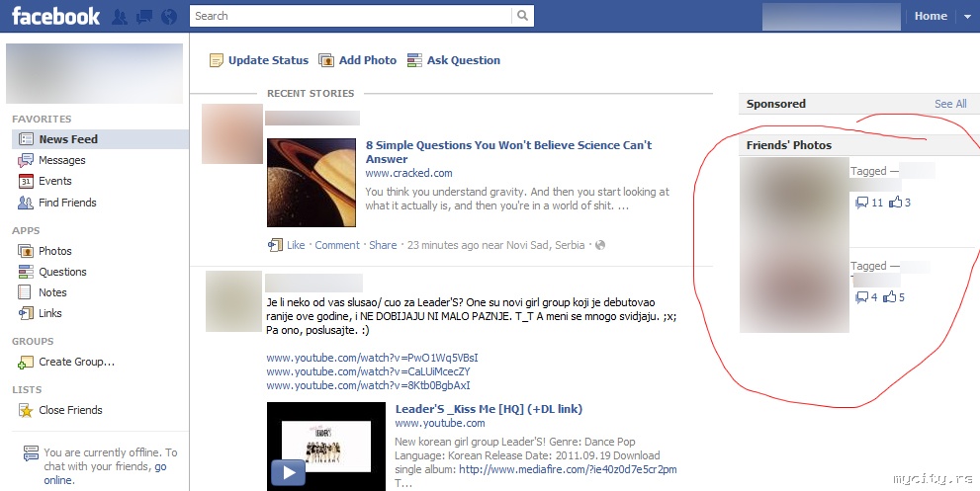Click the Friends' Photos heading

pyautogui.click(x=789, y=145)
